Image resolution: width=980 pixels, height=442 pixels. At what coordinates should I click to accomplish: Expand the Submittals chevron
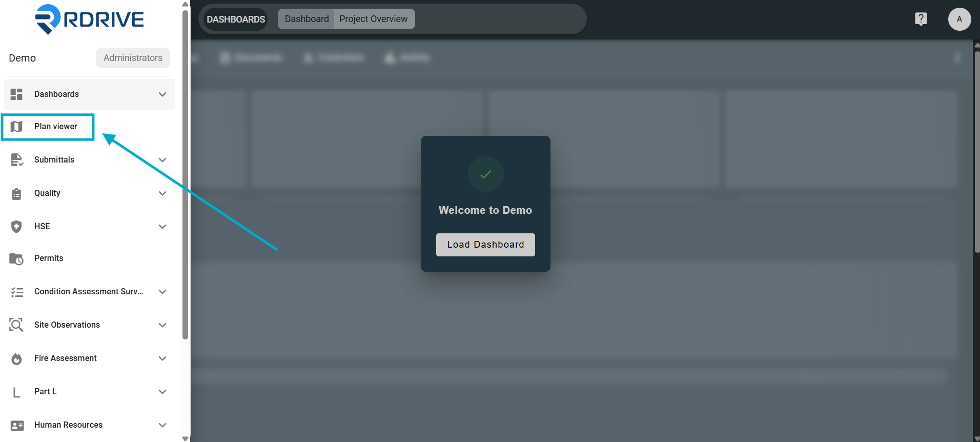[162, 160]
